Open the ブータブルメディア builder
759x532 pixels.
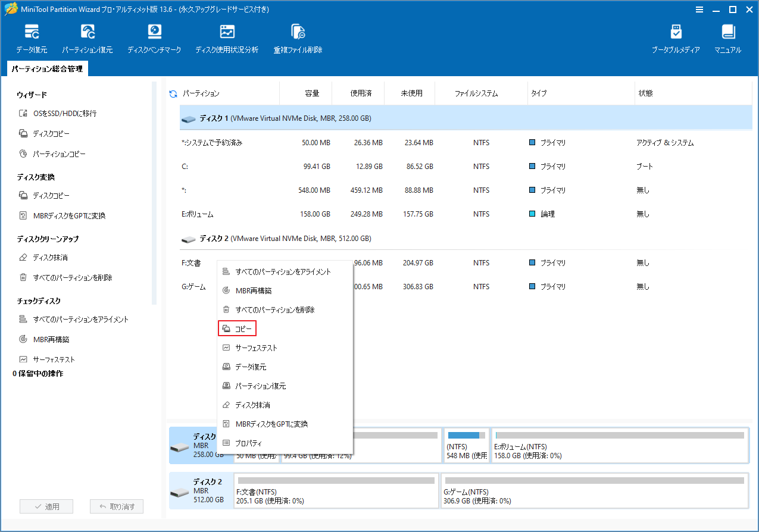(676, 37)
